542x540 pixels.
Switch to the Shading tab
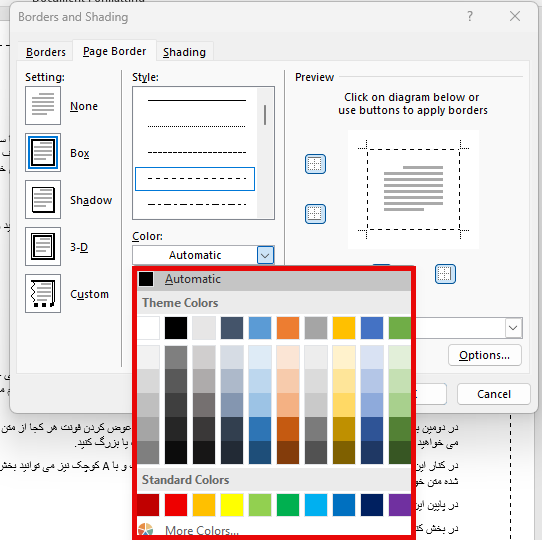[184, 52]
